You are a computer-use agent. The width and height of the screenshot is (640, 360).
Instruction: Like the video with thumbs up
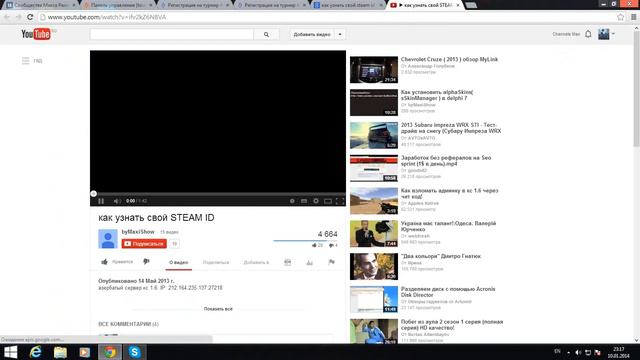(104, 262)
